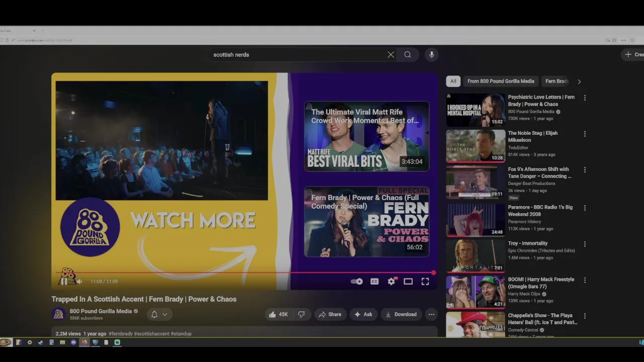644x362 pixels.
Task: Click the green app icon in taskbar
Action: [117, 342]
